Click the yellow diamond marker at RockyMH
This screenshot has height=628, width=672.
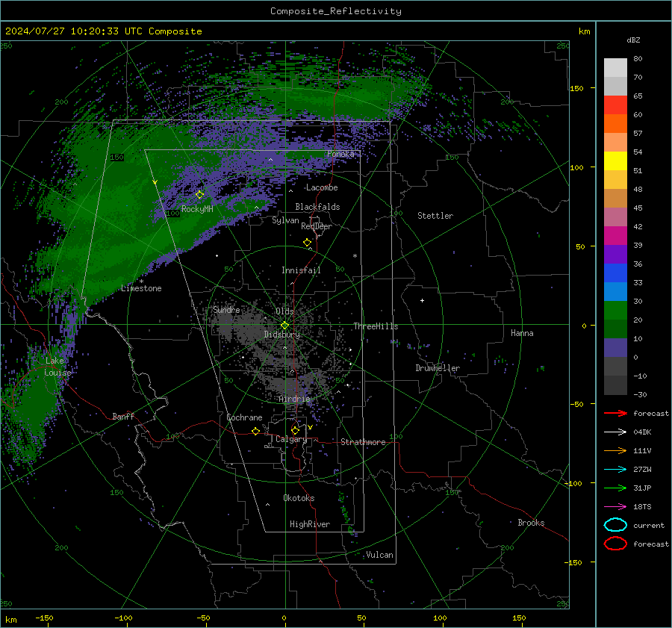[199, 195]
